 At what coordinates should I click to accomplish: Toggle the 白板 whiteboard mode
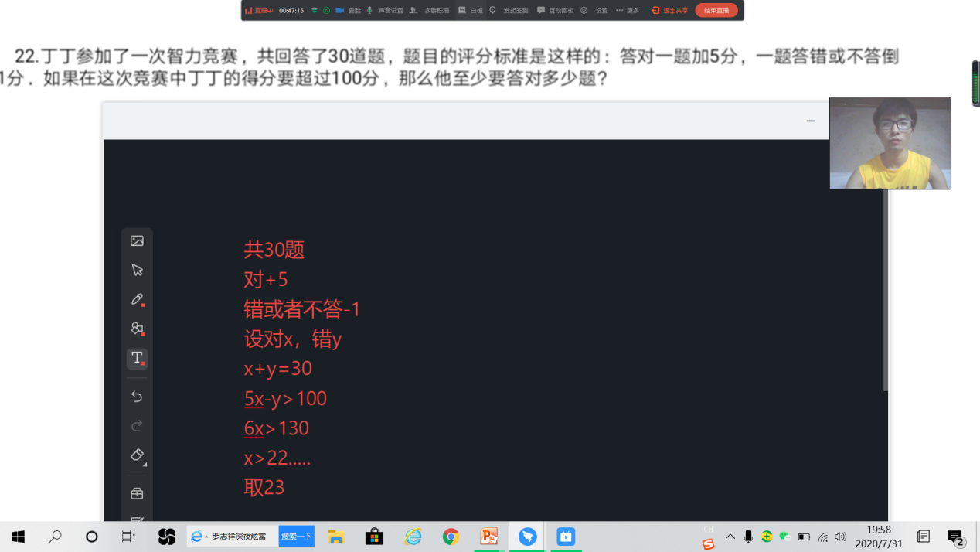coord(471,11)
